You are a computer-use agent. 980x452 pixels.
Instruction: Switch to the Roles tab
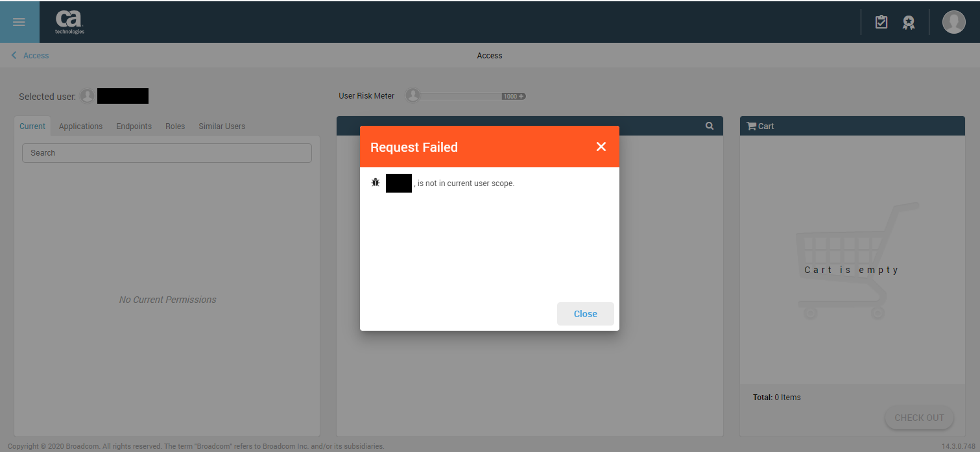(175, 126)
